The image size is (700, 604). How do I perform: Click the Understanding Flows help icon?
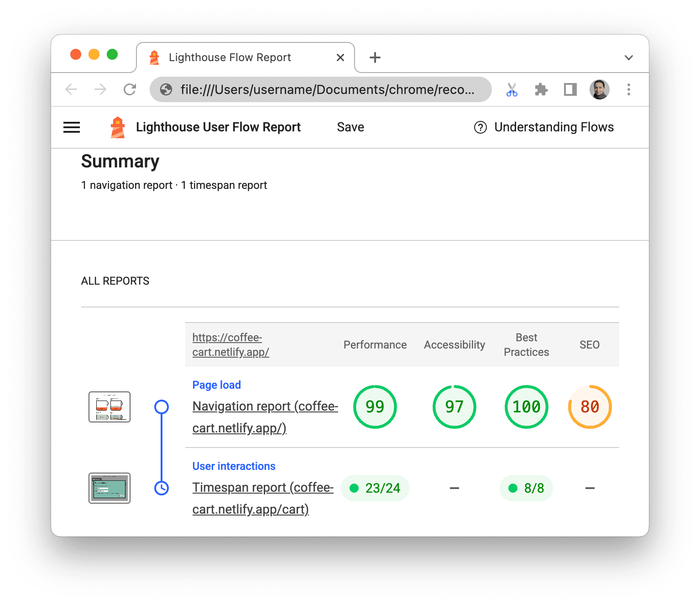[480, 127]
